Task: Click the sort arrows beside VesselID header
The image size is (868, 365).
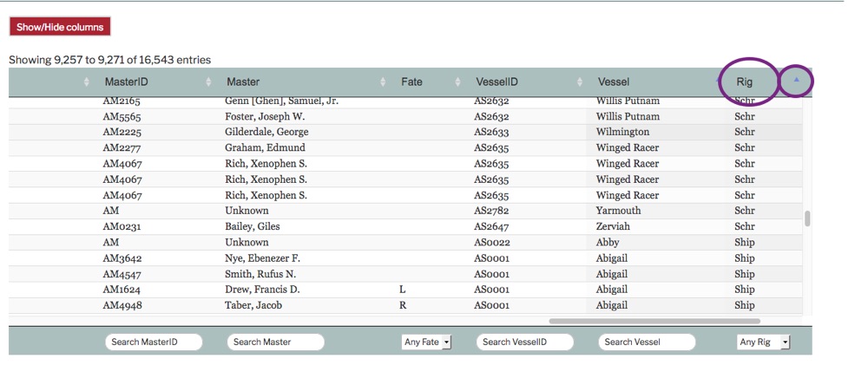Action: 578,82
